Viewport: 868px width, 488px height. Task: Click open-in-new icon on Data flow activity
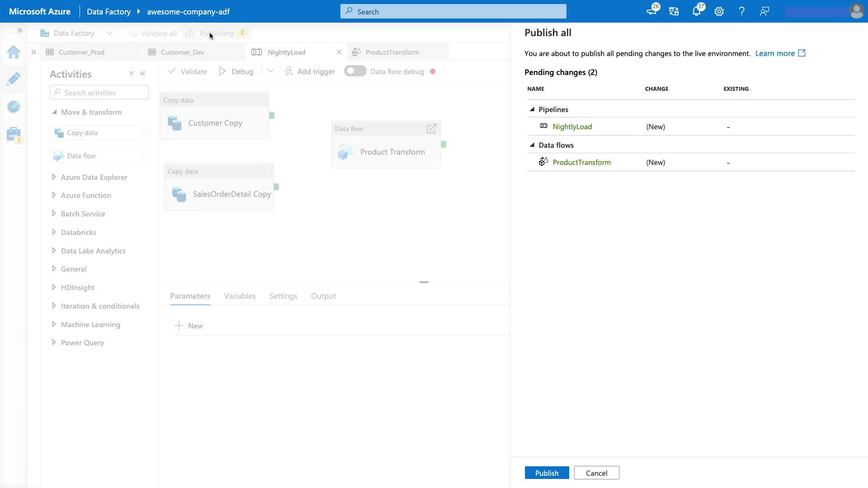pyautogui.click(x=431, y=129)
